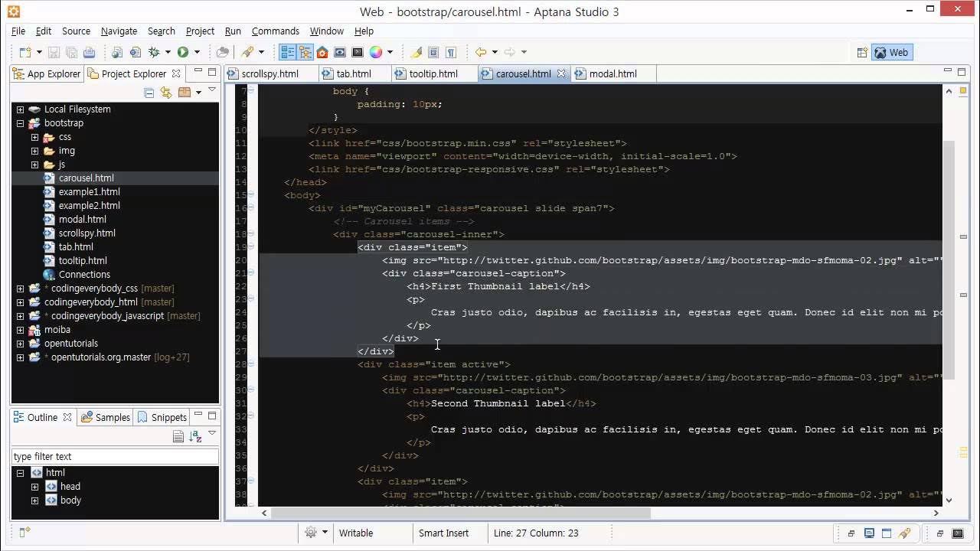980x551 pixels.
Task: Open dropdown next to Debug icon
Action: (x=167, y=52)
